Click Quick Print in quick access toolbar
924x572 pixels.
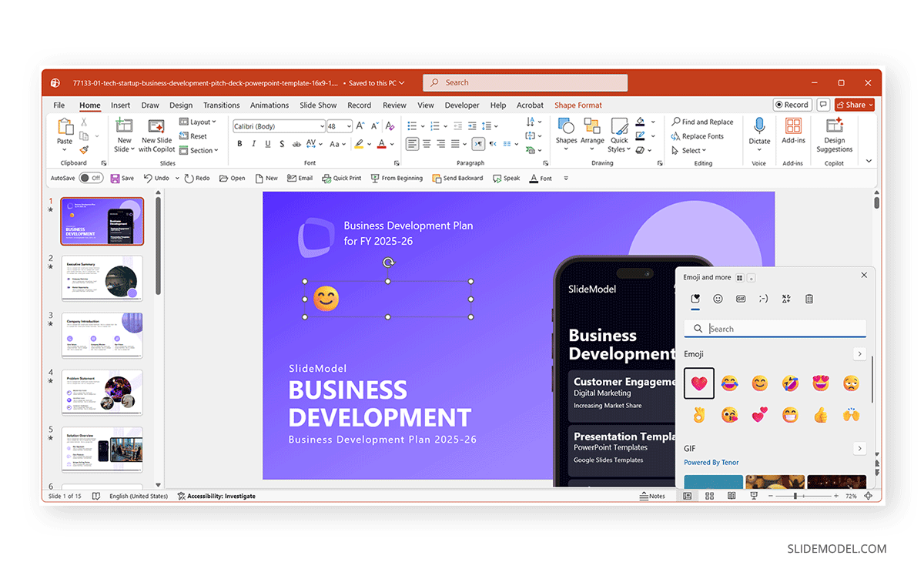pos(342,178)
